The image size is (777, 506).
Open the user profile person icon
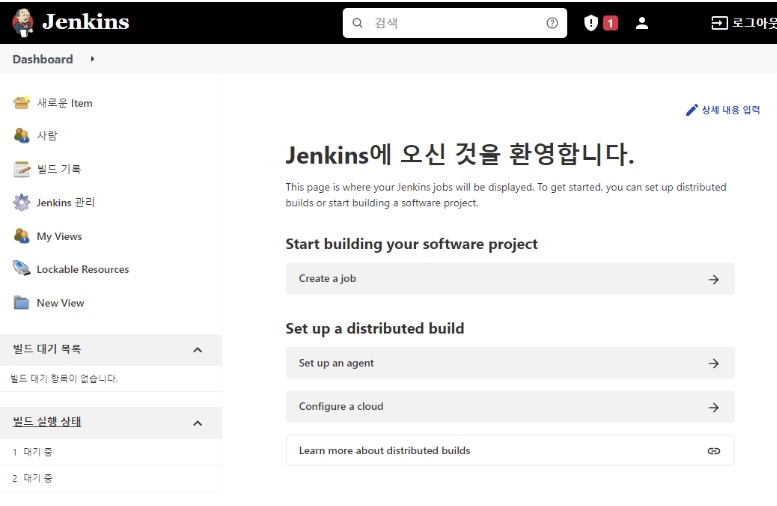tap(642, 23)
